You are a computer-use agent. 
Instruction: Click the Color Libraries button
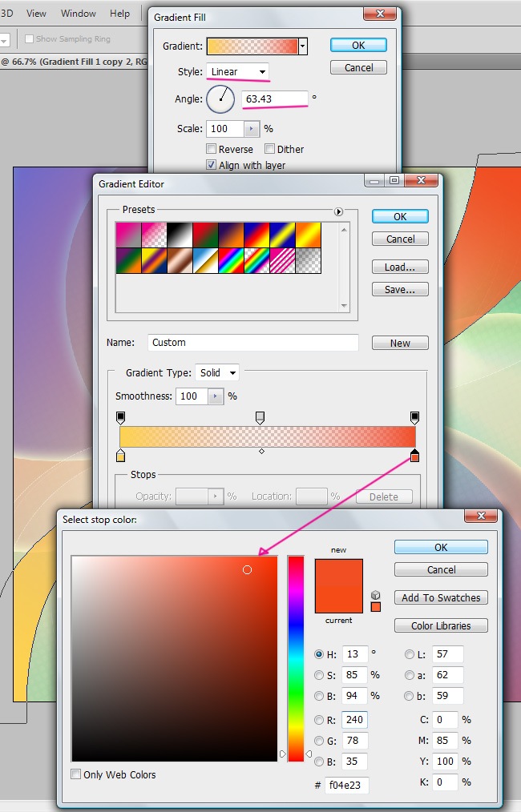[441, 625]
